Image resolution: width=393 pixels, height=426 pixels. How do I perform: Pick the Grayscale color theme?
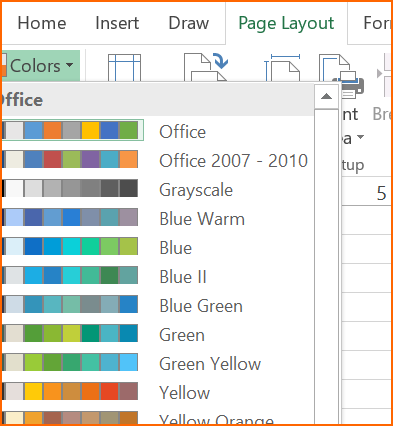[157, 189]
